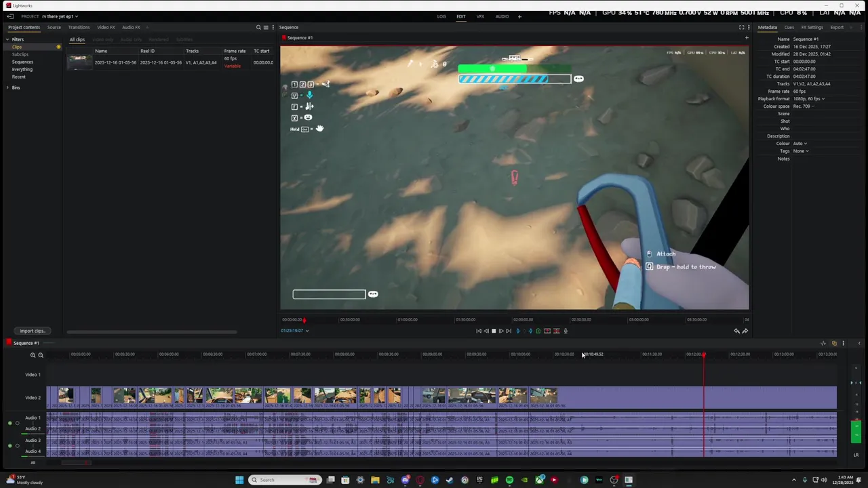
Task: Mark Out point with blue marker icon
Action: [530, 331]
